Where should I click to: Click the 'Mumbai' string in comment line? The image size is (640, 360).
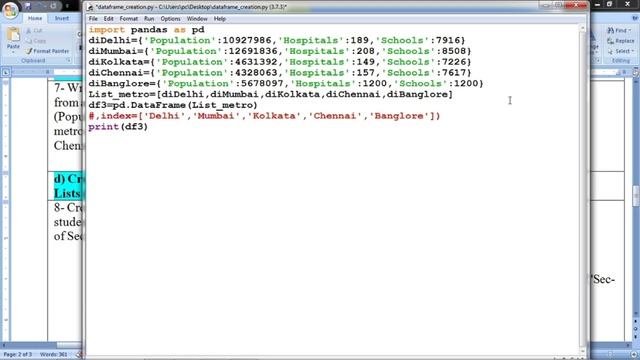[x=216, y=116]
